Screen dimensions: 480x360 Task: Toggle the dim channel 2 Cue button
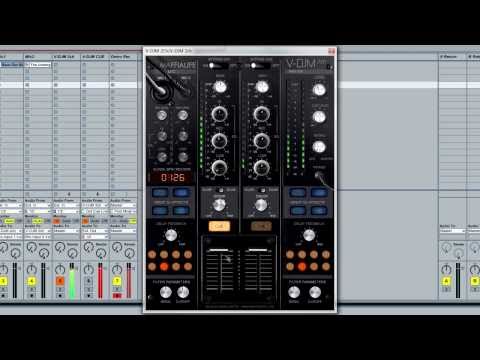pos(261,226)
